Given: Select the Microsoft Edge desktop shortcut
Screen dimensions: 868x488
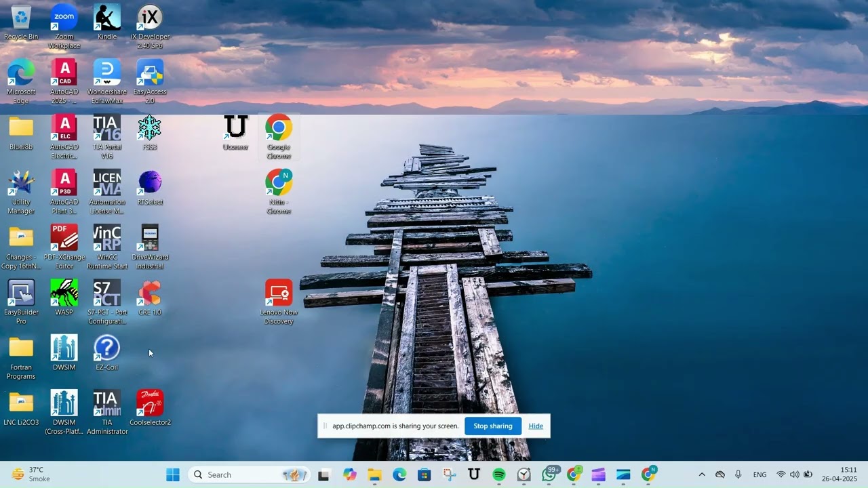Looking at the screenshot, I should (21, 82).
